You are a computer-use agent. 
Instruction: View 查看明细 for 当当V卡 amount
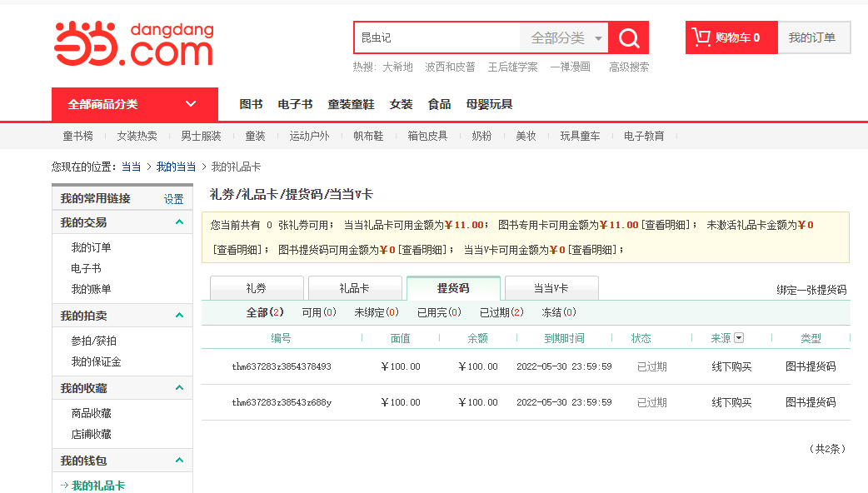click(593, 250)
